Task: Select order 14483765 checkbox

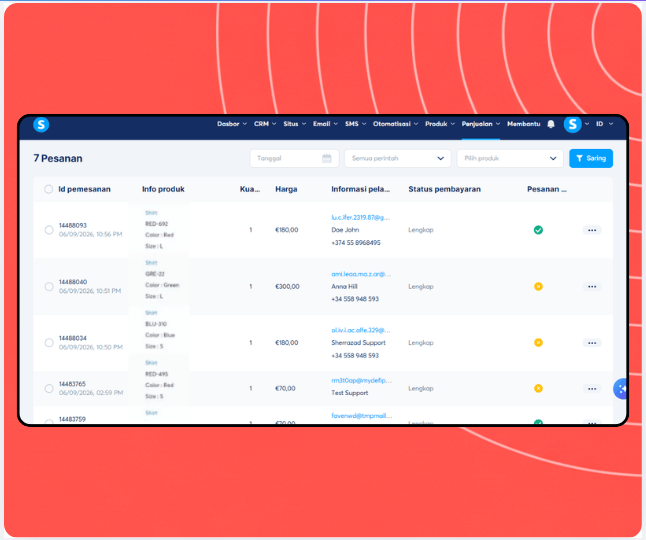Action: pos(49,388)
